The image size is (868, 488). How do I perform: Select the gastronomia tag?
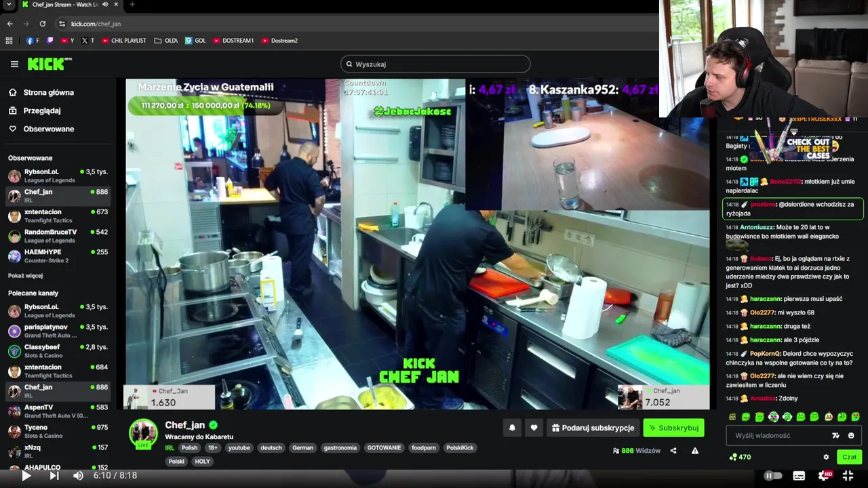point(340,448)
